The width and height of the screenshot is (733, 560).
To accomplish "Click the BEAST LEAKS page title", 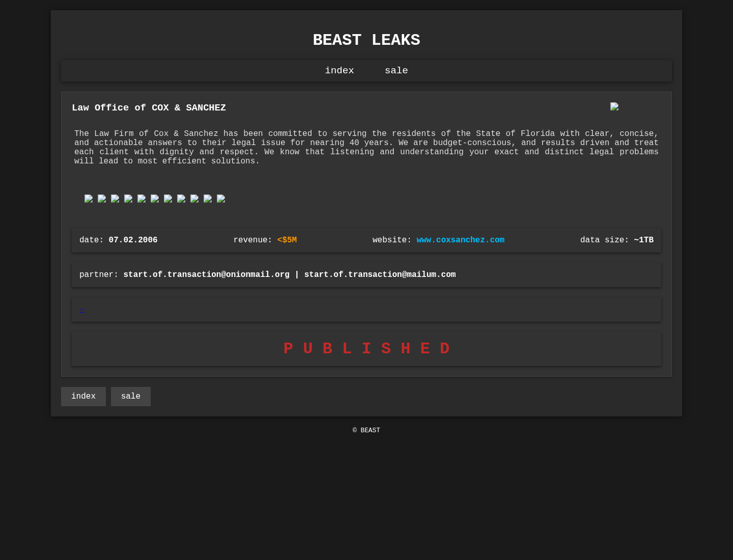I will coord(366,40).
